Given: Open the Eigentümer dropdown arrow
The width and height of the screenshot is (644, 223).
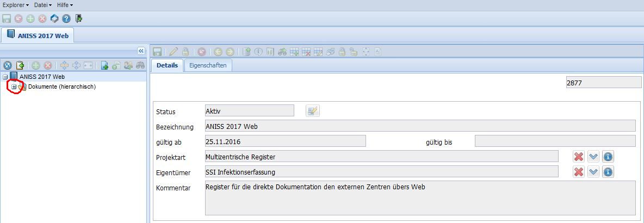Looking at the screenshot, I should click(x=593, y=172).
